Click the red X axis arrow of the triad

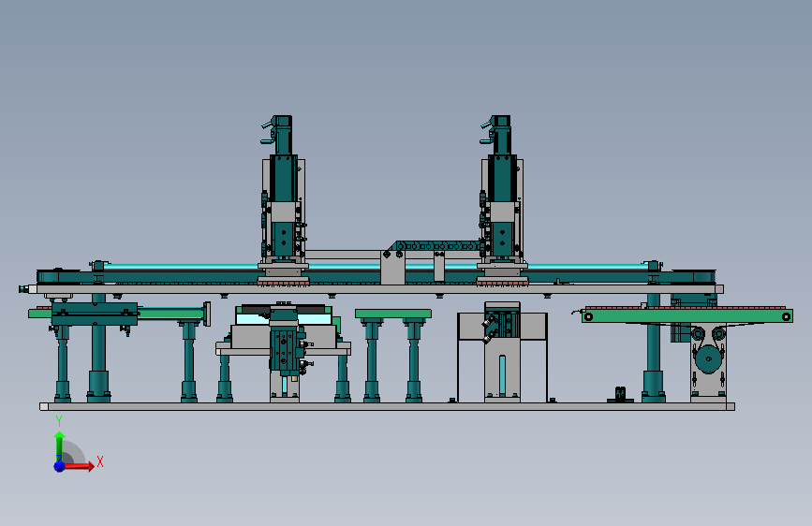coord(79,466)
